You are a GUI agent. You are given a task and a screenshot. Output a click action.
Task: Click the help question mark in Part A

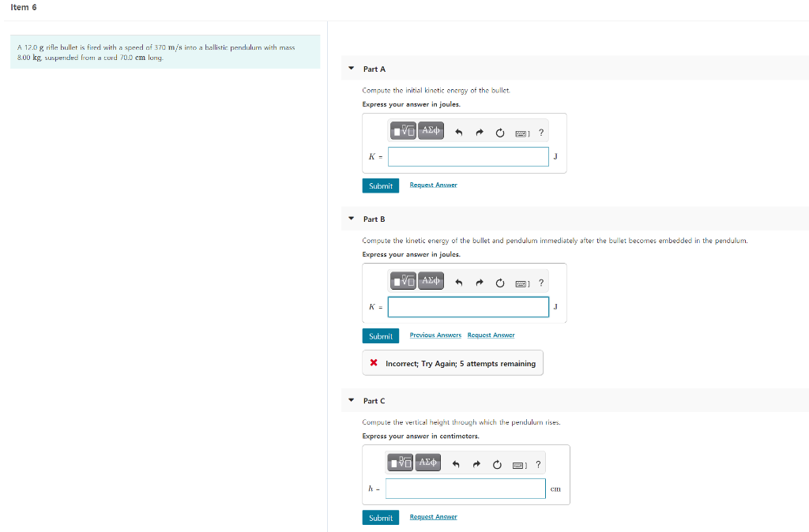[541, 133]
